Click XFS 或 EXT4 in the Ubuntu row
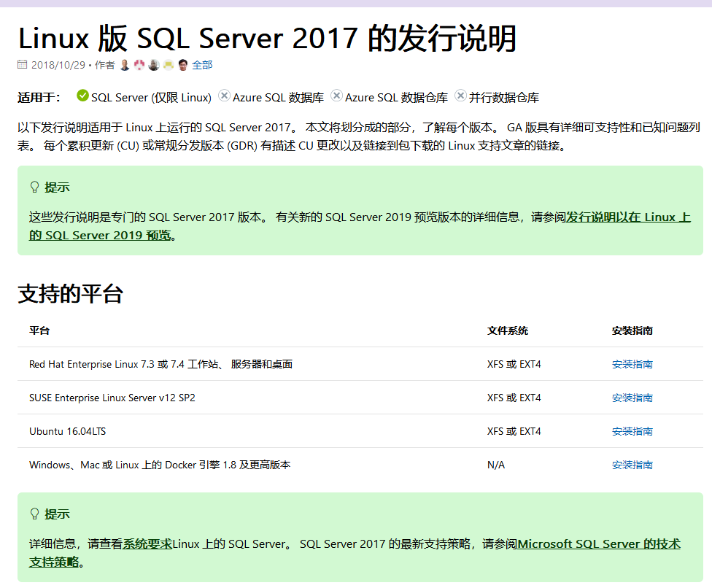Screen dimensions: 712x588 pos(514,431)
